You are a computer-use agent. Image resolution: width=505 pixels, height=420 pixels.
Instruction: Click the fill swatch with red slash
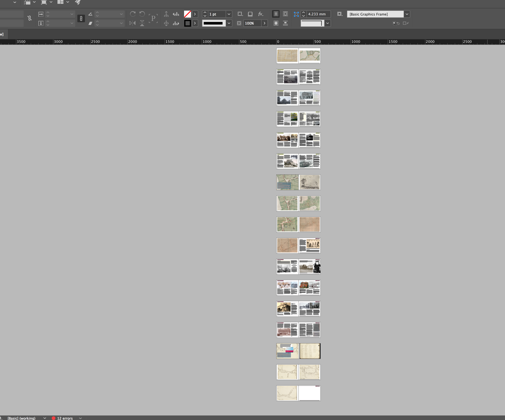188,14
